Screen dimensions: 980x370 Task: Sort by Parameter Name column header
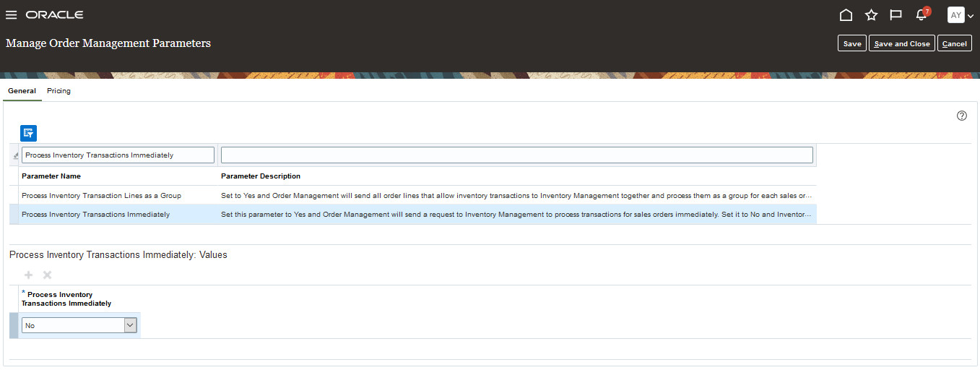pyautogui.click(x=51, y=176)
